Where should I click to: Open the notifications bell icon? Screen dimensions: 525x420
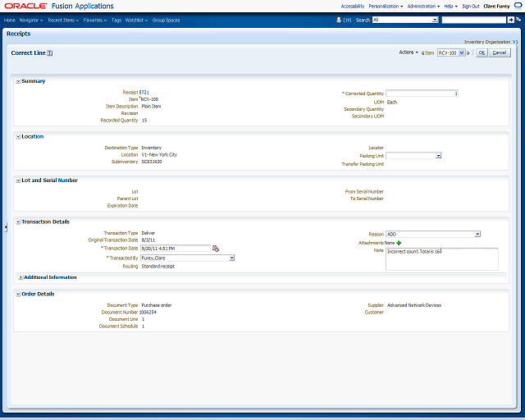tap(337, 19)
